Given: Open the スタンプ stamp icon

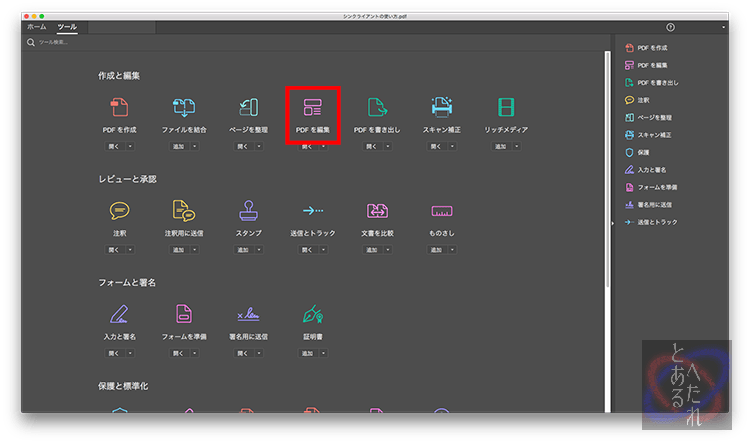Looking at the screenshot, I should point(249,211).
